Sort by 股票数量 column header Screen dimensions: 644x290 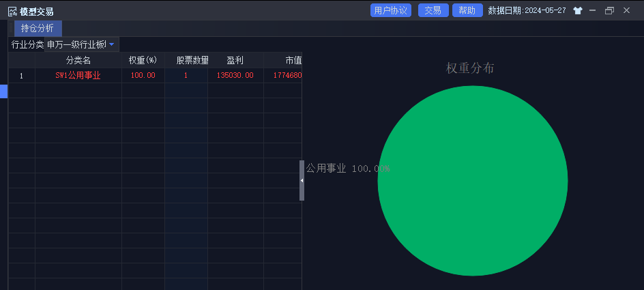click(x=186, y=60)
